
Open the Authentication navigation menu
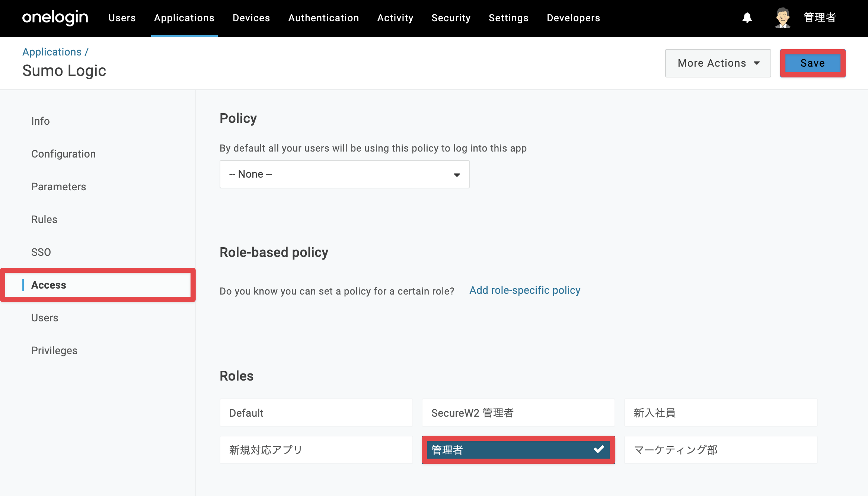324,18
